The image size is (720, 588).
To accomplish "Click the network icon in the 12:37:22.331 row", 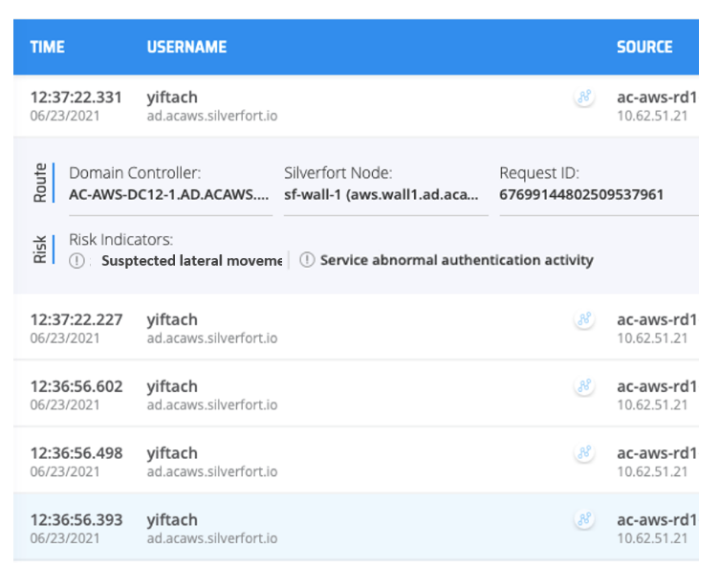I will click(x=583, y=98).
